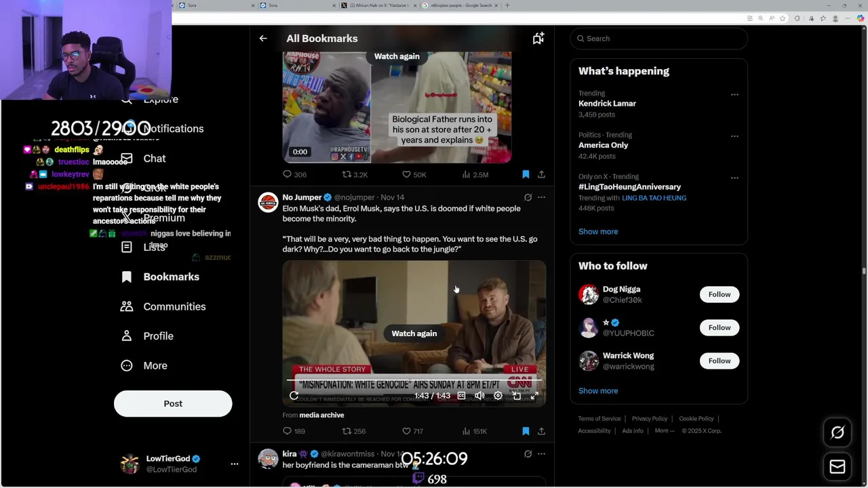Show more under Who to follow
This screenshot has height=488, width=868.
click(598, 391)
